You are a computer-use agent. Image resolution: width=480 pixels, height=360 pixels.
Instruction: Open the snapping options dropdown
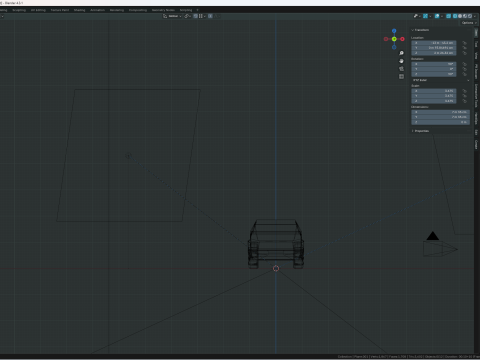point(202,16)
